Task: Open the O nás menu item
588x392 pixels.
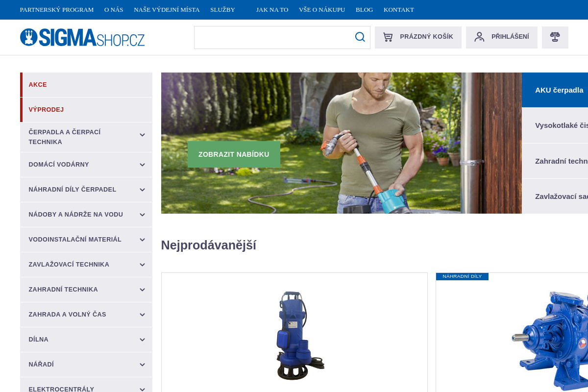Action: [114, 10]
